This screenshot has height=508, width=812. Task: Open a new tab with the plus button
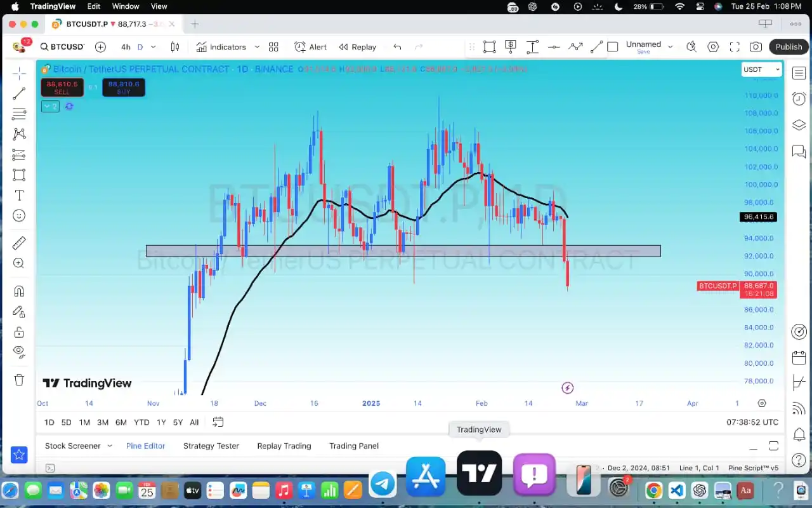tap(195, 24)
